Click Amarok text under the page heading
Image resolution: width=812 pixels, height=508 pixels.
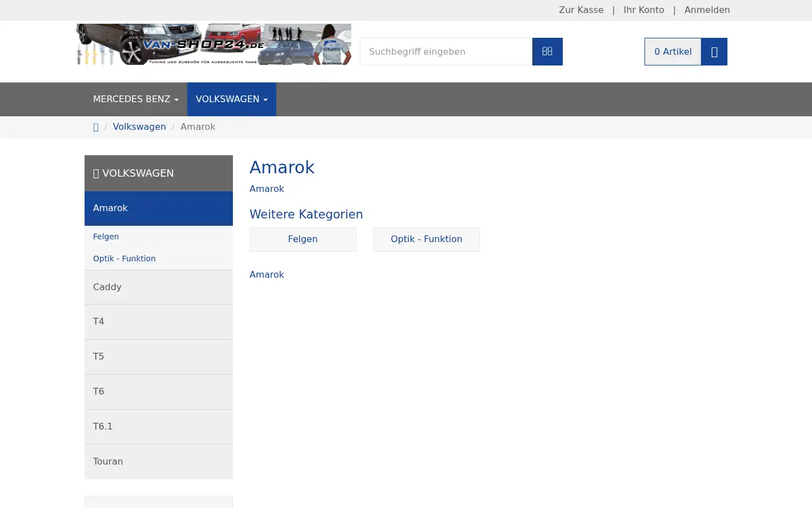(x=267, y=189)
